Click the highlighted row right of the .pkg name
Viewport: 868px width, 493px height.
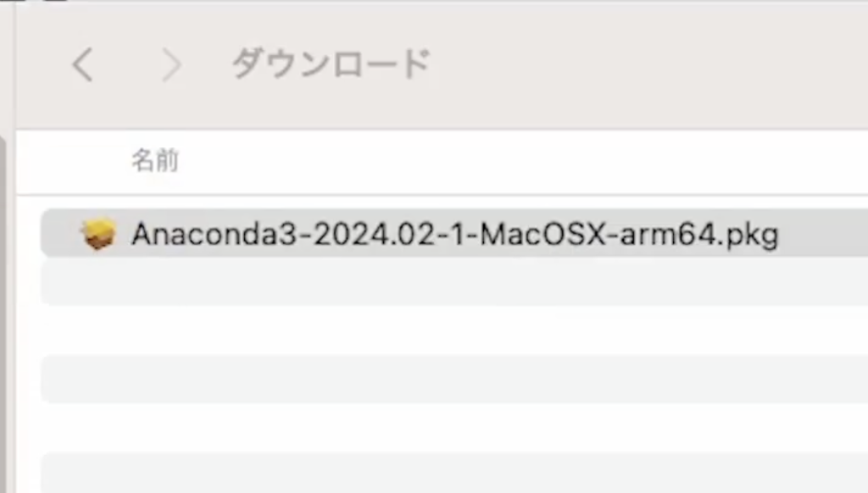824,234
